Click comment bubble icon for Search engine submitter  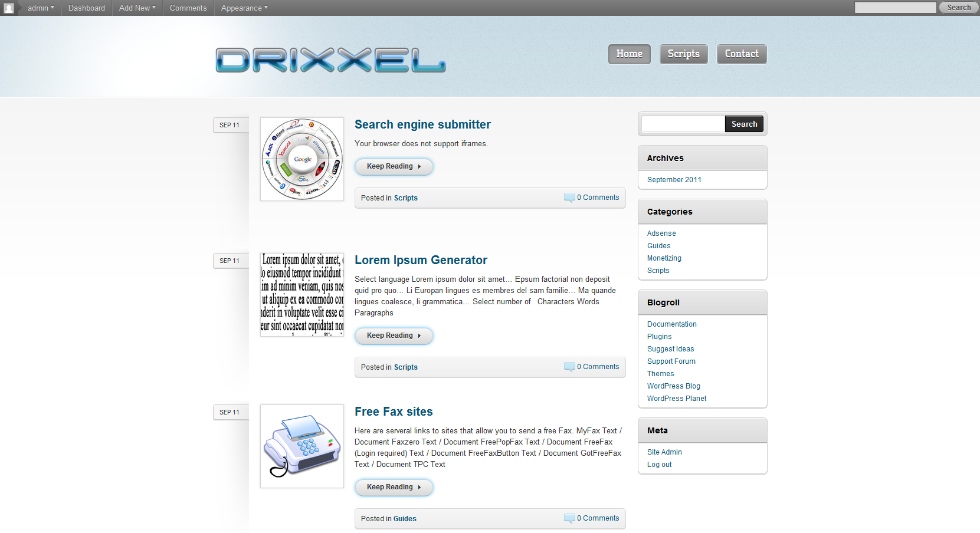[x=569, y=198]
